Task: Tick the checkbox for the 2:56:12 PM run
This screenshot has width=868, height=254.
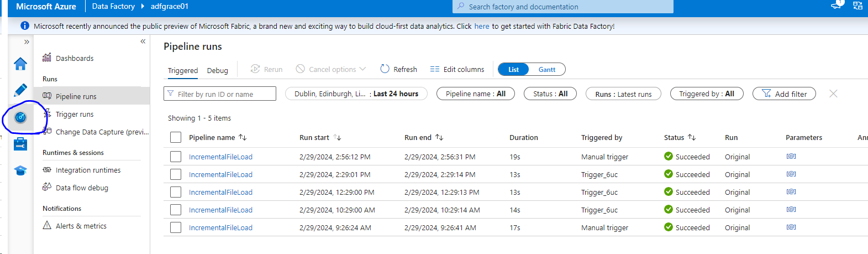Action: pos(176,157)
